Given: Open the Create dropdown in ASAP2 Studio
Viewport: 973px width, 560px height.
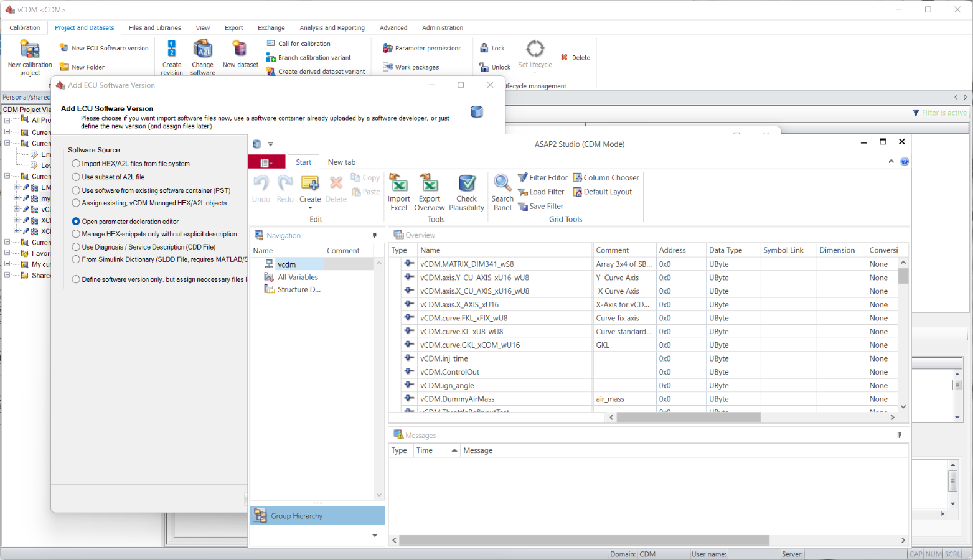Looking at the screenshot, I should click(x=310, y=208).
